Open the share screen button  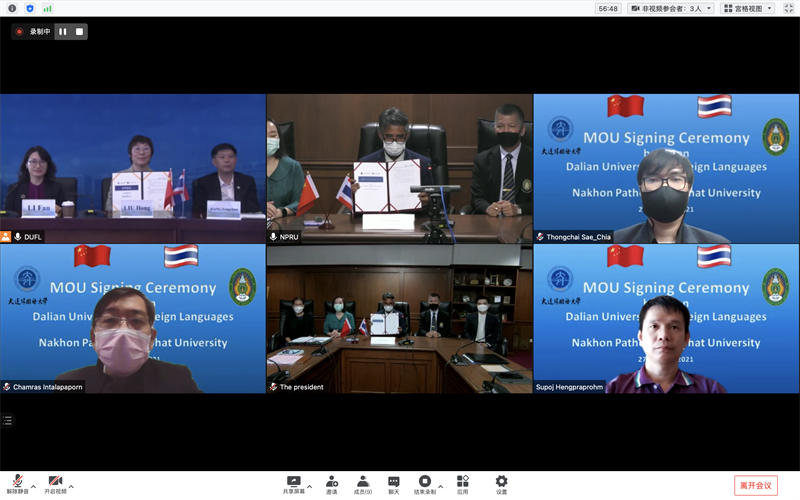294,483
